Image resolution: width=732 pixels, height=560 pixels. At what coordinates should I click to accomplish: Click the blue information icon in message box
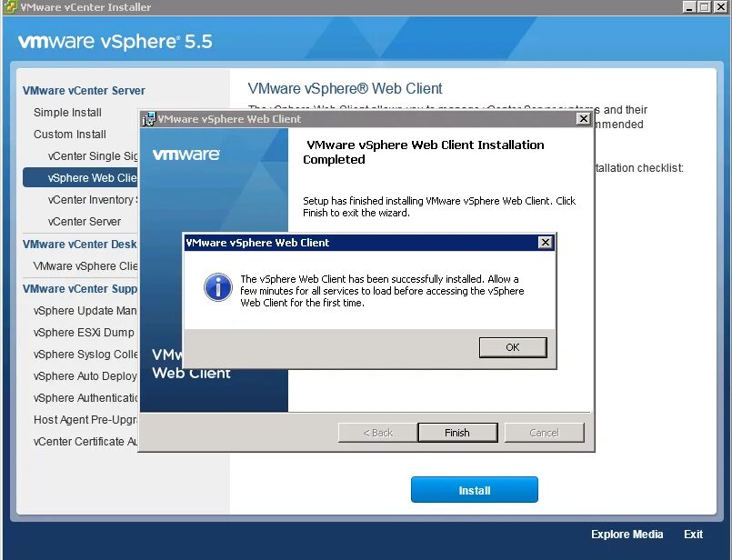(x=218, y=287)
